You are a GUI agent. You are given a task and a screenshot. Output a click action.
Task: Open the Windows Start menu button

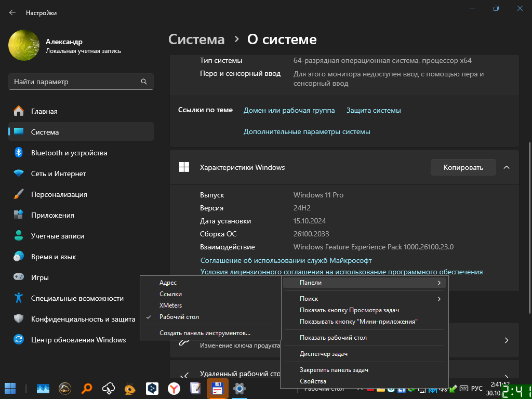pos(10,388)
